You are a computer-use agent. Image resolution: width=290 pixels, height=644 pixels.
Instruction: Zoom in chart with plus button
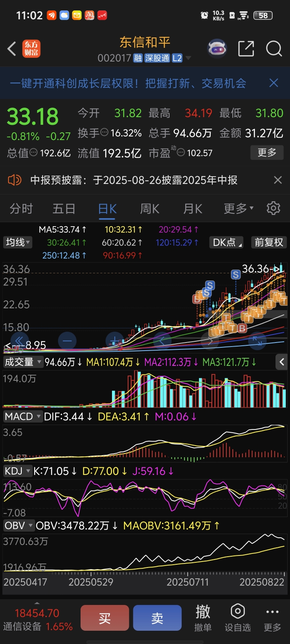[115, 341]
